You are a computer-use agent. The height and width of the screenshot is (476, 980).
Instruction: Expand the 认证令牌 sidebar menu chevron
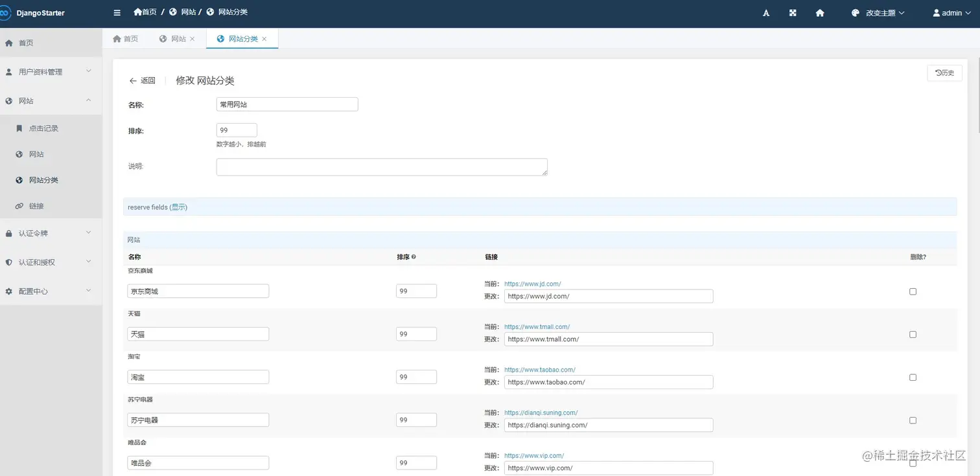click(x=89, y=232)
